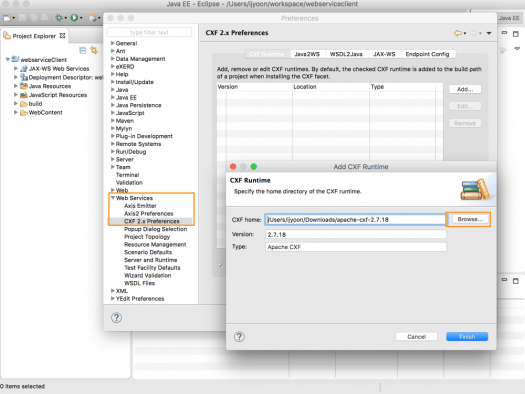Switch to the Endpoint Config tab

coord(427,54)
